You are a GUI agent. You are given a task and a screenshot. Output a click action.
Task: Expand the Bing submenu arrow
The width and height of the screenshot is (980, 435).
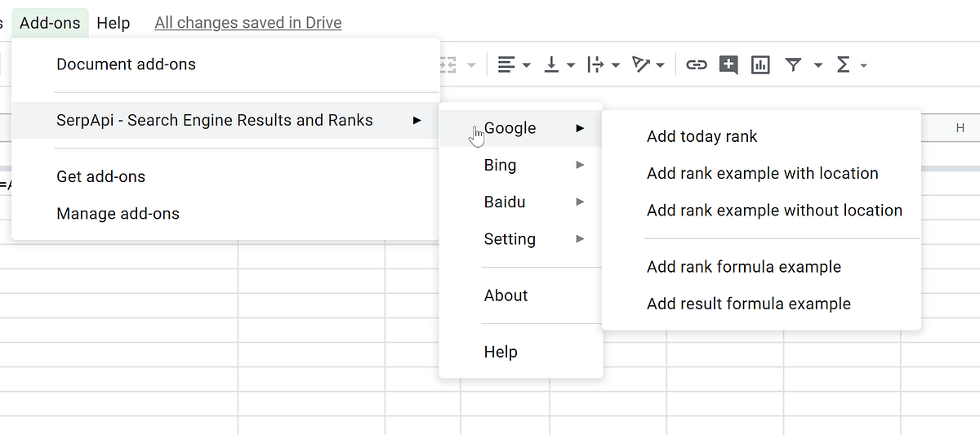[x=580, y=165]
